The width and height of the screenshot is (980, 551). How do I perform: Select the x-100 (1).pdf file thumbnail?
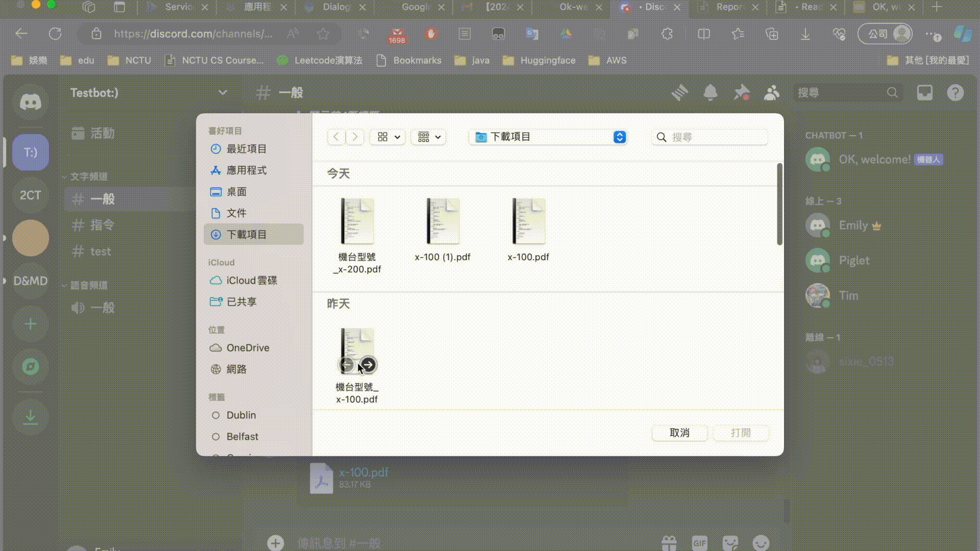coord(443,222)
